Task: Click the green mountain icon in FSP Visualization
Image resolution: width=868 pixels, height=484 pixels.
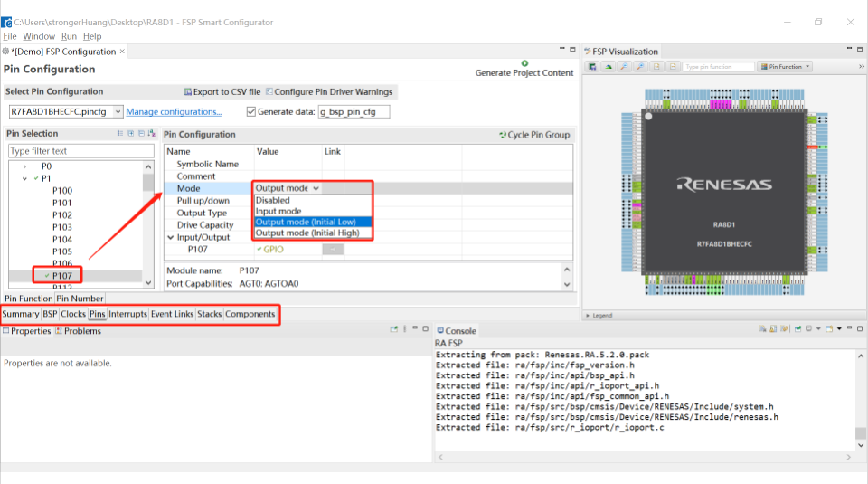Action: (x=609, y=66)
